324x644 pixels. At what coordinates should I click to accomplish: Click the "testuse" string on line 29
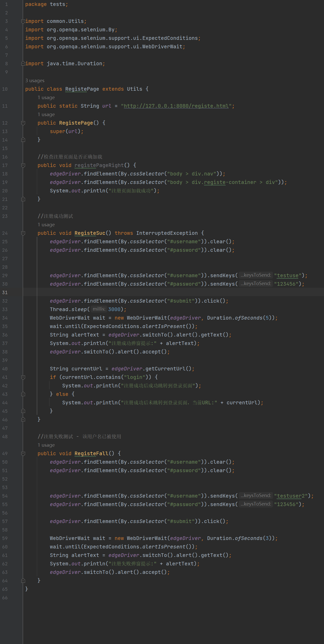(288, 276)
